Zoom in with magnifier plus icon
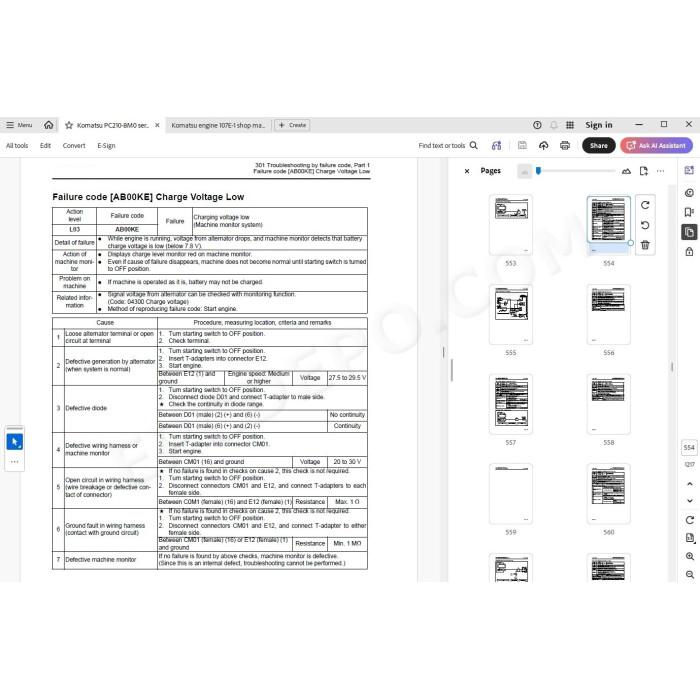The width and height of the screenshot is (700, 700). tap(689, 556)
